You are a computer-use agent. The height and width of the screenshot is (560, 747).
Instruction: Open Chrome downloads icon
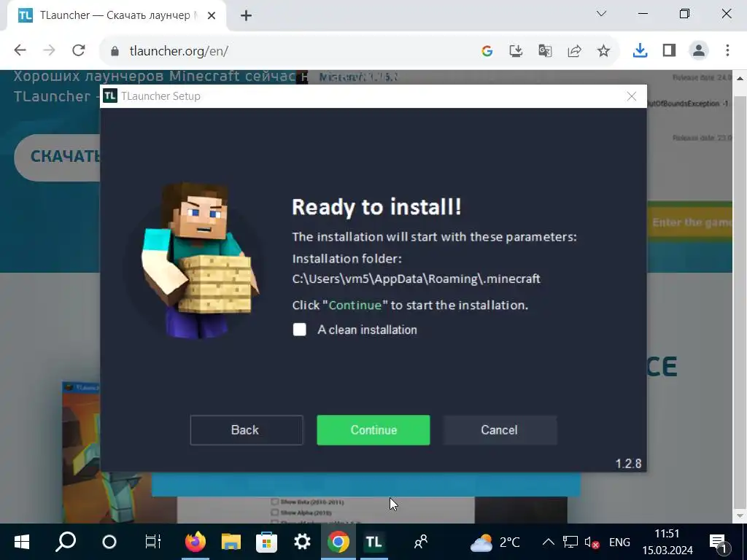point(640,50)
